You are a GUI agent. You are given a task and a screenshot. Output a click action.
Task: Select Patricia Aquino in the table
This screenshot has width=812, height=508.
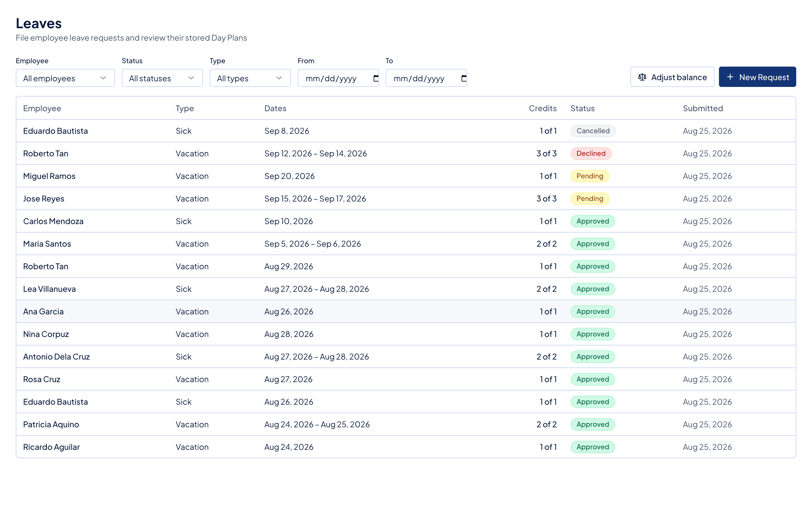coord(51,424)
